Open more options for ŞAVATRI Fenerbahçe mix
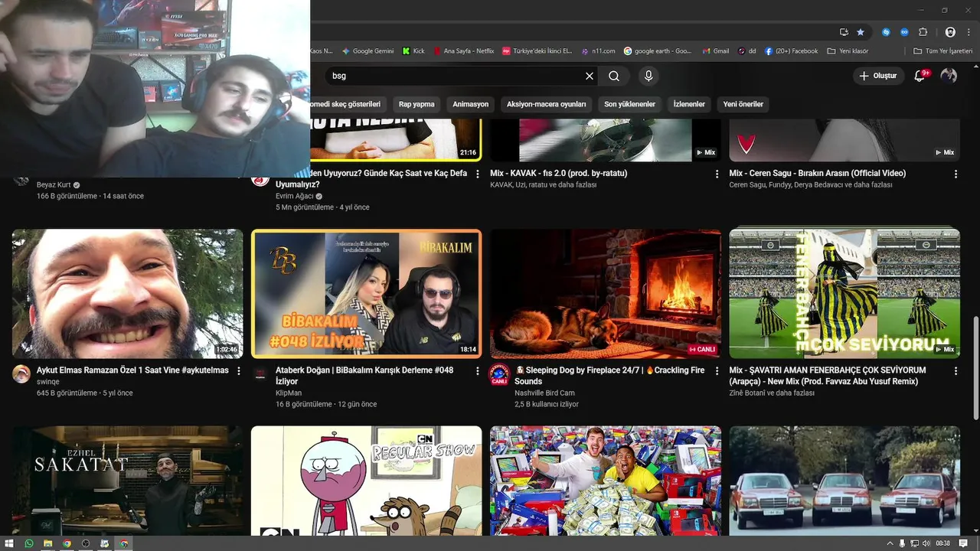This screenshot has height=551, width=980. [955, 370]
